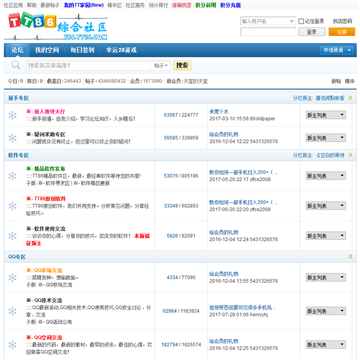Open the last post link in the 精品软件发布 row
Image resolution: width=360 pixels, height=360 pixels.
[x=243, y=172]
